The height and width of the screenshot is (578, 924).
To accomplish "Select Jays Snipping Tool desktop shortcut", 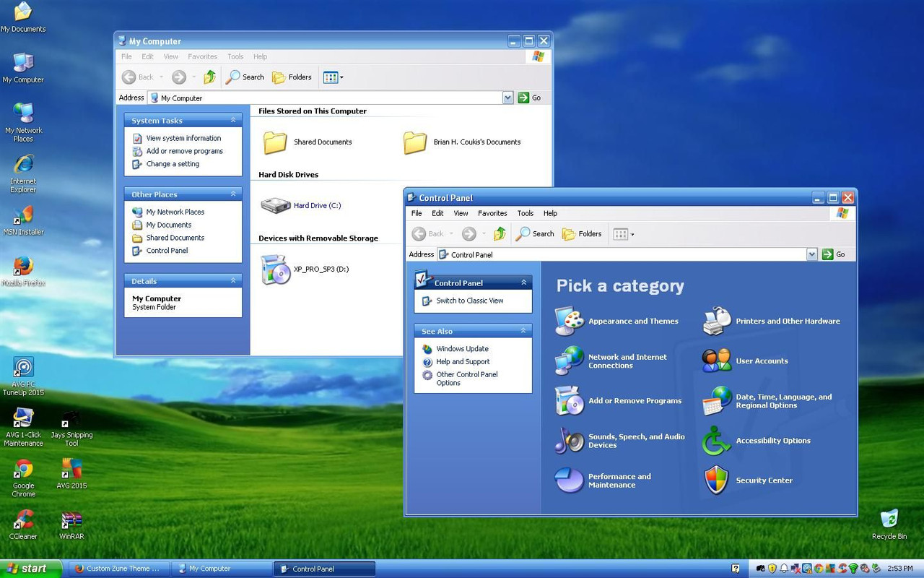I will click(71, 428).
